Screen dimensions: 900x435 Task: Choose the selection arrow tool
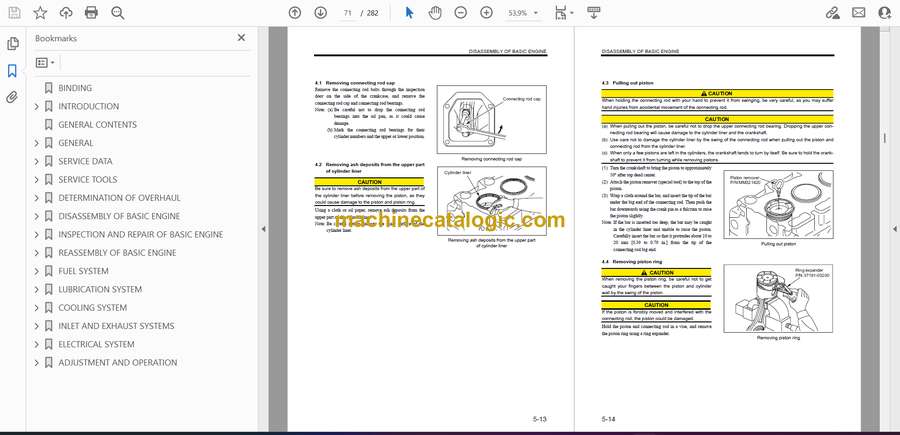pyautogui.click(x=409, y=13)
